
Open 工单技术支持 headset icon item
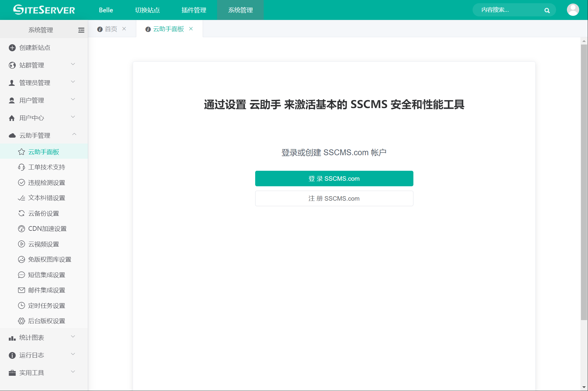click(21, 167)
